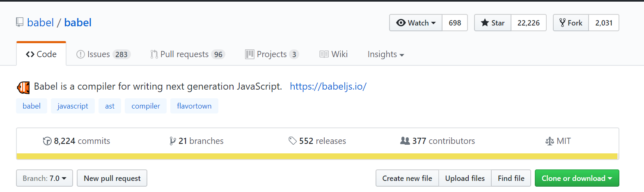Click the Code angle brackets icon
The height and width of the screenshot is (192, 644).
point(30,54)
